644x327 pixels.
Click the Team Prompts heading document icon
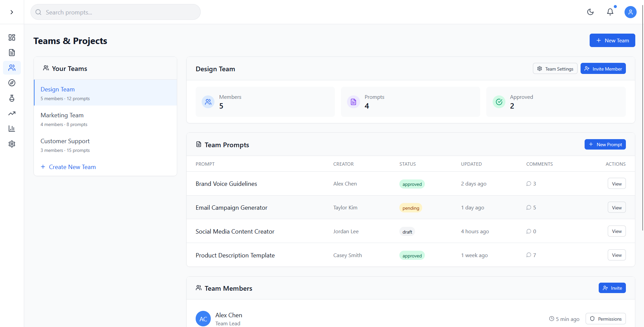point(199,145)
